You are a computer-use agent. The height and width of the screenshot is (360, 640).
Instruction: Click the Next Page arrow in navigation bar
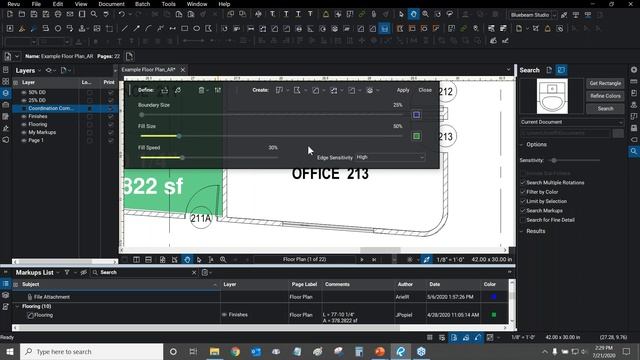(362, 260)
